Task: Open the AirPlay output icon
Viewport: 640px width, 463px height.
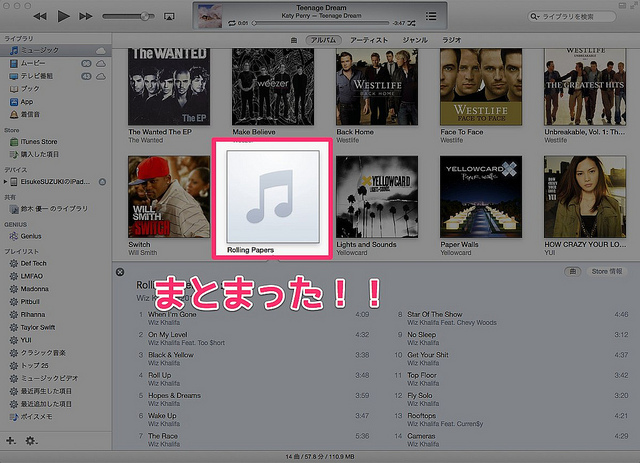Action: pos(169,16)
